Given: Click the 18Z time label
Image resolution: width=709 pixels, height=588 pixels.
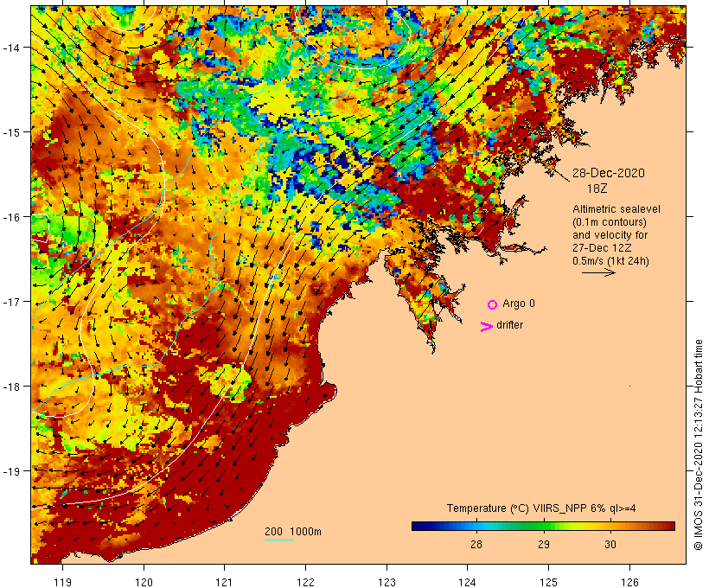Looking at the screenshot, I should point(597,189).
